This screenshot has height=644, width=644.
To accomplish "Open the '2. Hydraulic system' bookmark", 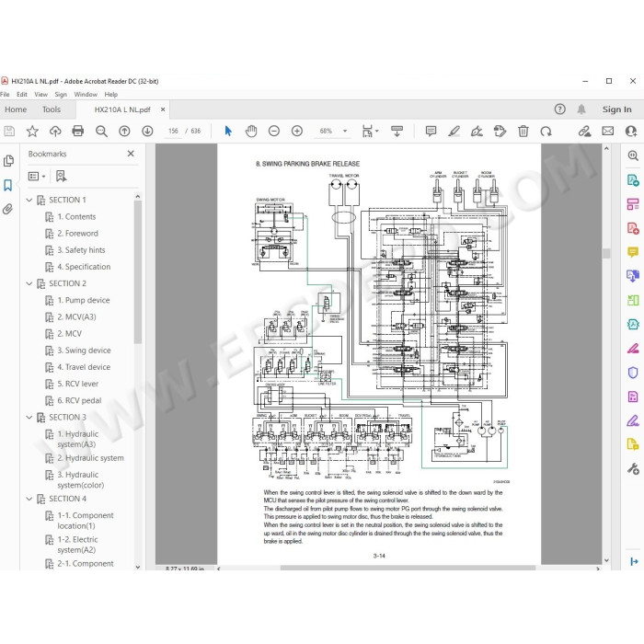I will 90,458.
